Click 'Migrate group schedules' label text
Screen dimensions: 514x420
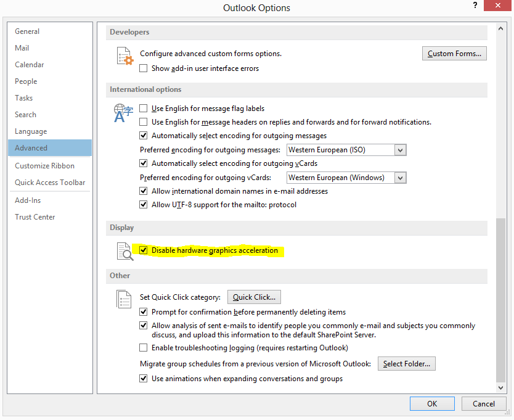255,364
